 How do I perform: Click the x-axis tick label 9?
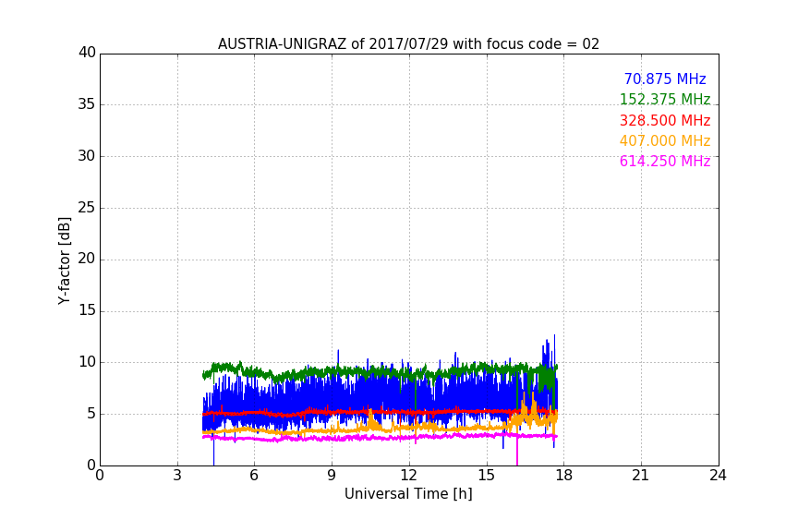point(332,476)
